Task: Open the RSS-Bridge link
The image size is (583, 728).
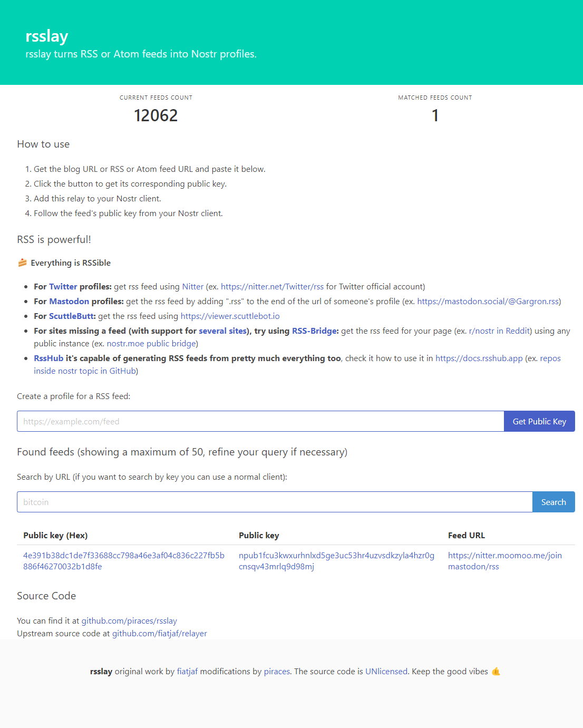Action: point(315,331)
